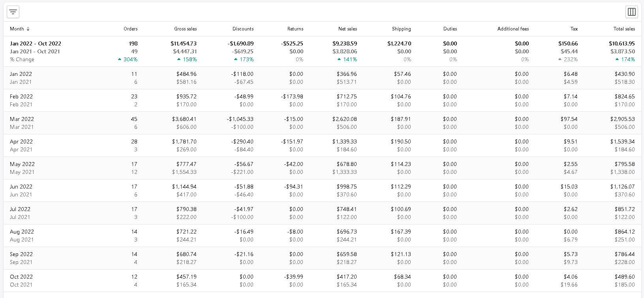
Task: Click total discounts -$1,690.89
Action: click(240, 43)
